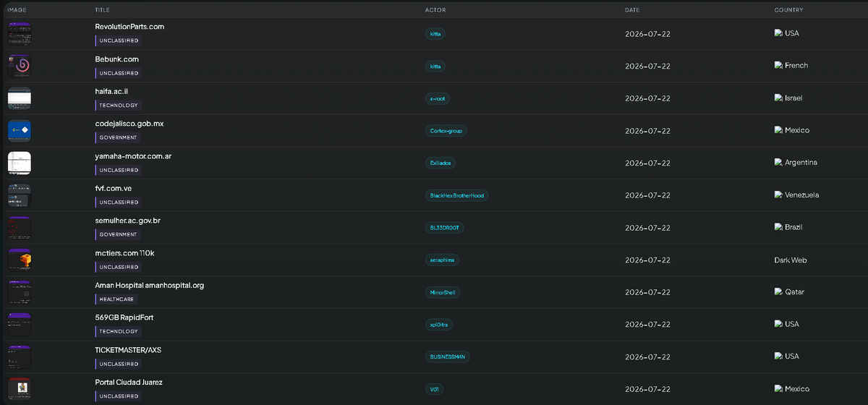Open the fvf.com.ve thumbnail image
This screenshot has width=868, height=405.
[20, 195]
